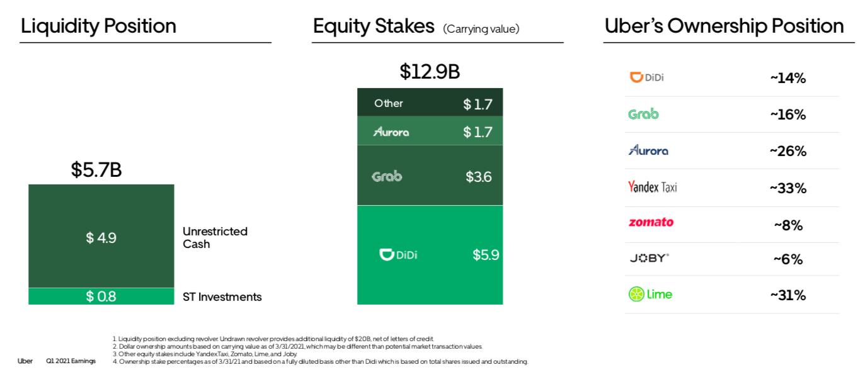868x372 pixels.
Task: Click the DiDi logo in the equity bar
Action: [398, 255]
